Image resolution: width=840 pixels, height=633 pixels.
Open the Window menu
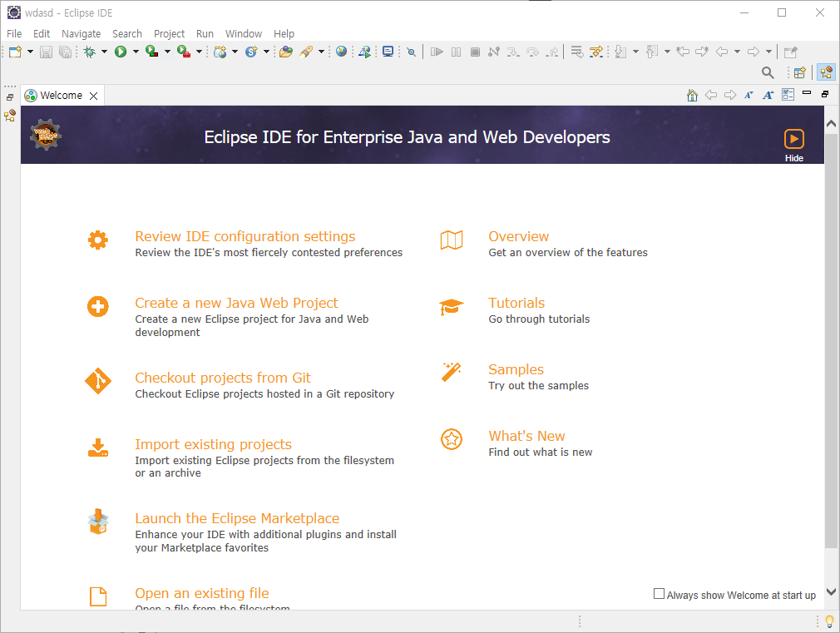[x=243, y=34]
